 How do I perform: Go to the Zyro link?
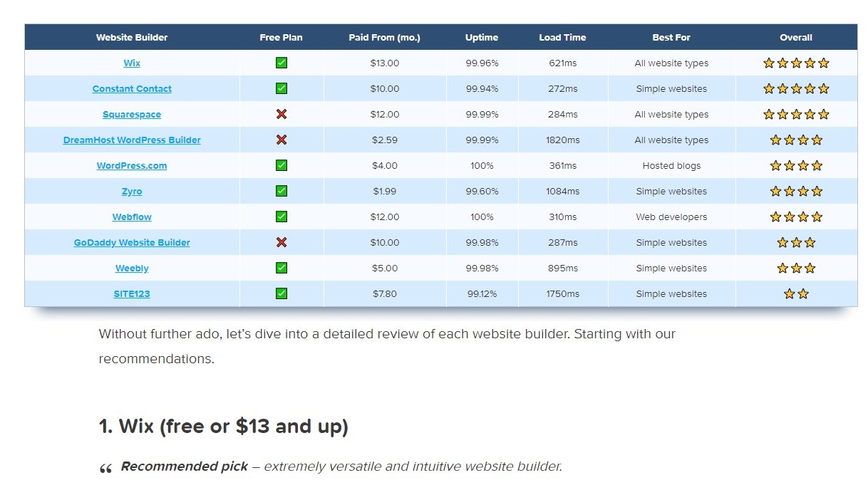(132, 192)
